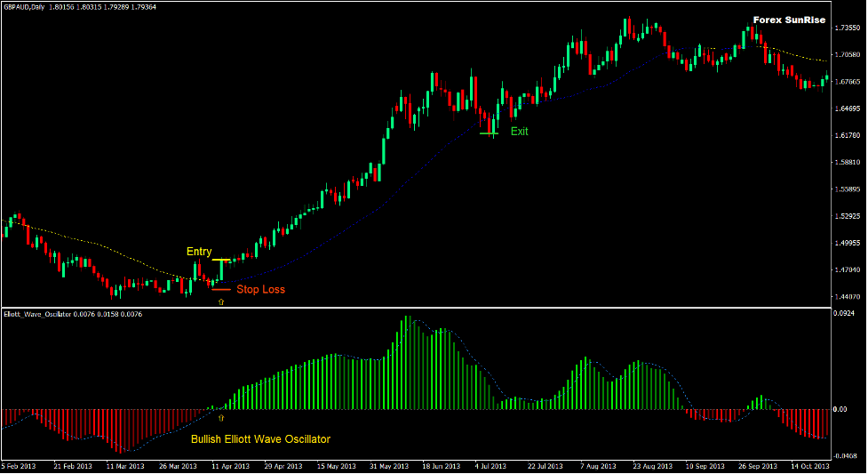
Task: Click the Elliott_Wave_Oscillator indicator name label
Action: [x=37, y=314]
